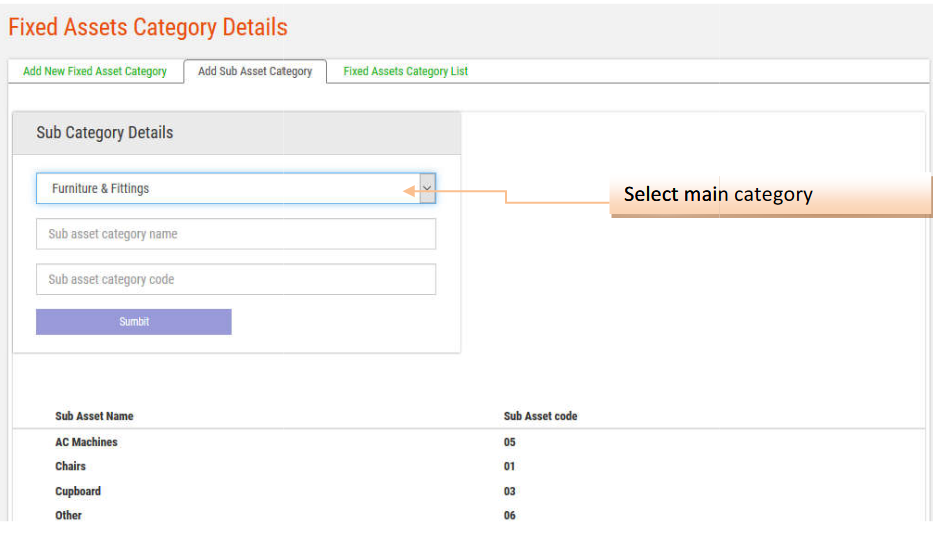
Task: Select the AC Machines row
Action: pos(86,442)
